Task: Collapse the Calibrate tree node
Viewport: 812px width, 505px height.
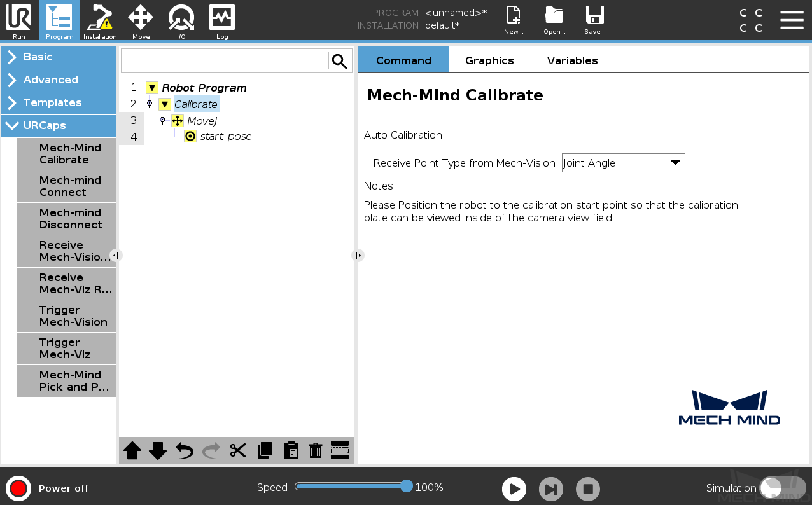Action: coord(164,104)
